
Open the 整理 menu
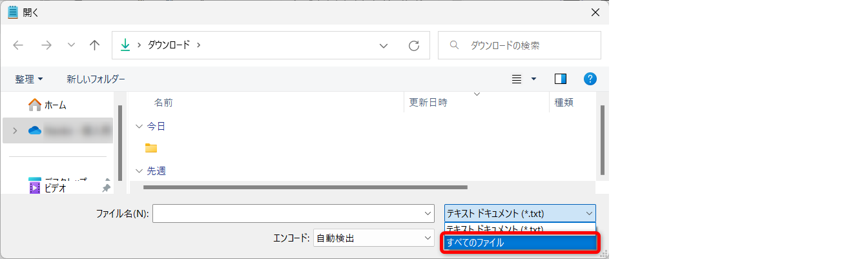pos(29,79)
